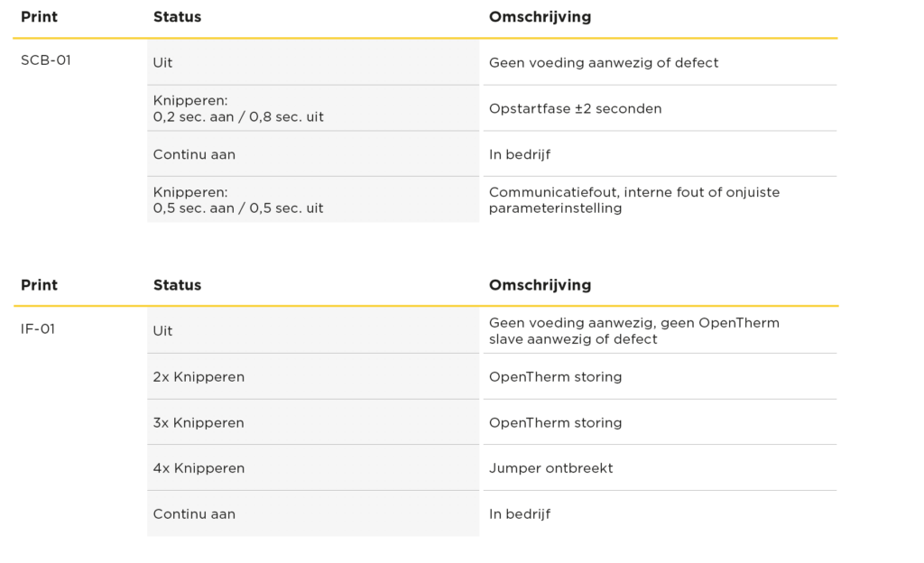This screenshot has width=924, height=563.
Task: Click the SCB-01 print label
Action: 45,60
